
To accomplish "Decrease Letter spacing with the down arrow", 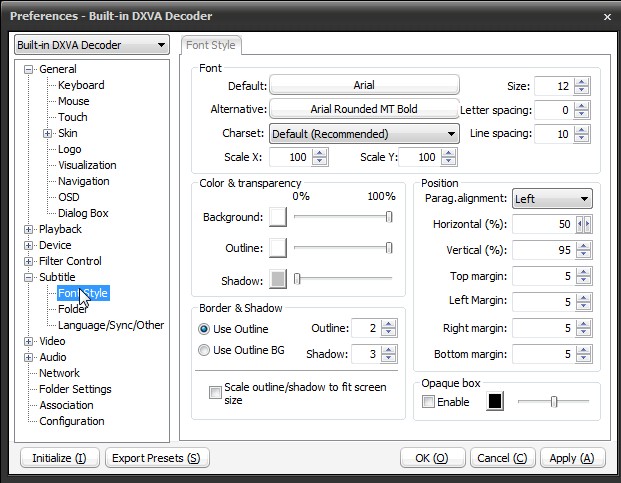I will coord(581,114).
